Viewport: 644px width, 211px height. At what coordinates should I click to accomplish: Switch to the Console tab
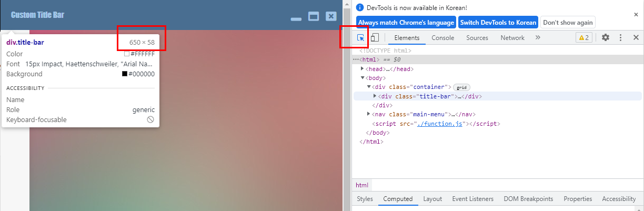tap(442, 38)
